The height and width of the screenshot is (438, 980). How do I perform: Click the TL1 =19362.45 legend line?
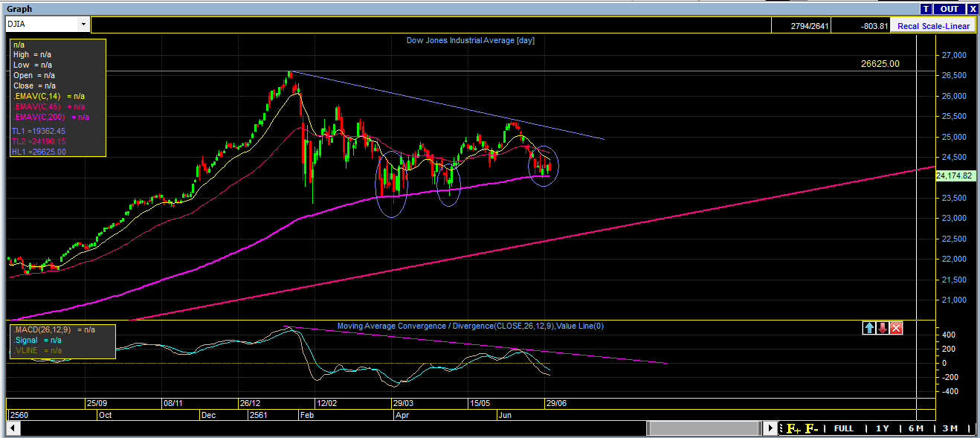pos(39,131)
